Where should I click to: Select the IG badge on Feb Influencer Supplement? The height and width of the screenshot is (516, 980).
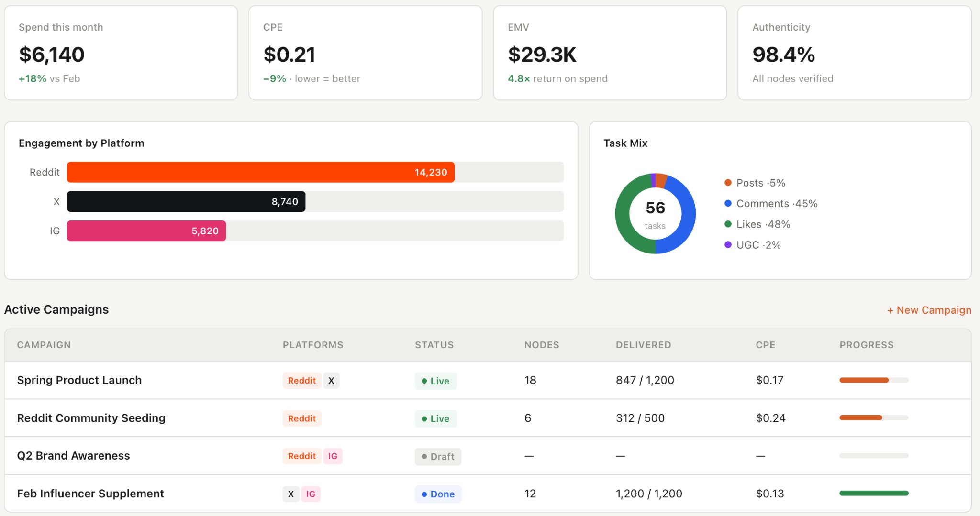pos(311,494)
